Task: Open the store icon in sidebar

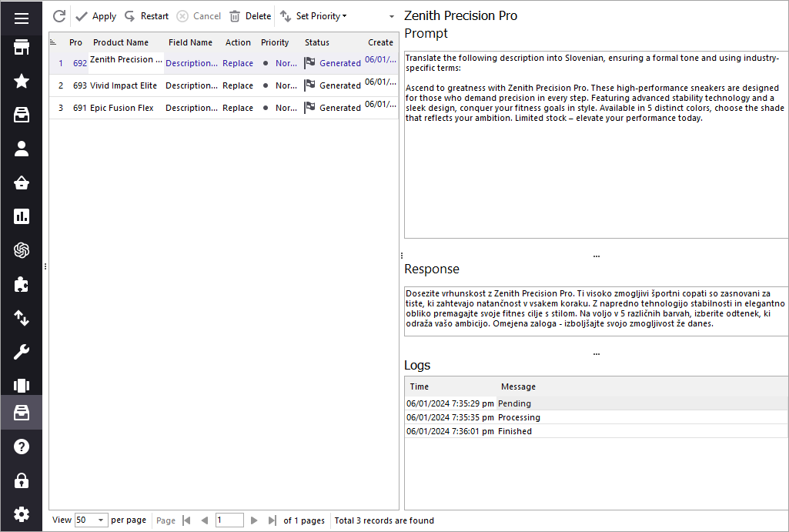Action: click(21, 47)
